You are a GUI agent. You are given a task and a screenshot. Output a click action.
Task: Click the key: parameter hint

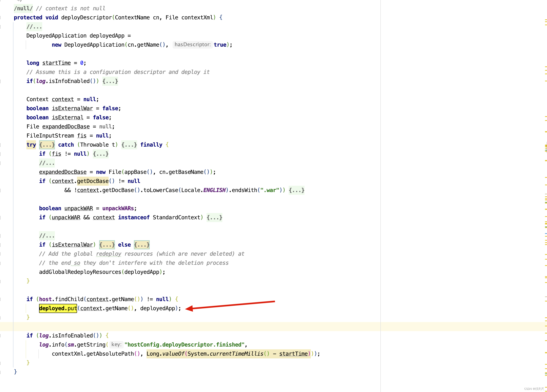coord(116,345)
